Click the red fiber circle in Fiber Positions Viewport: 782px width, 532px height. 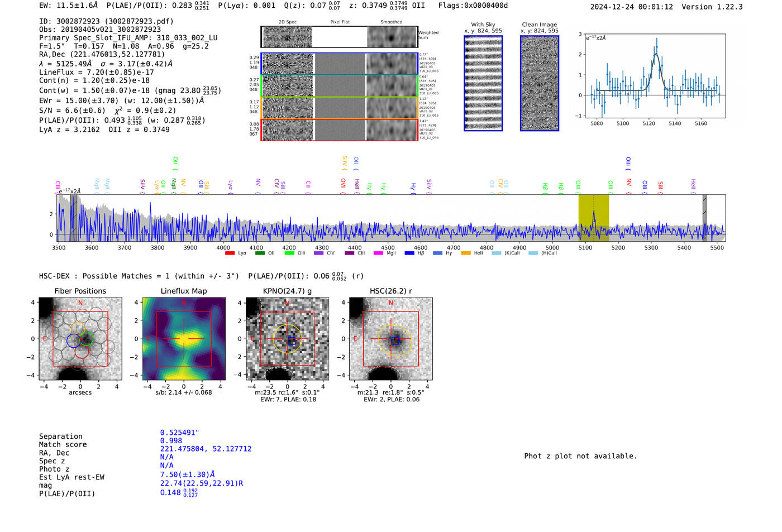tap(82, 352)
